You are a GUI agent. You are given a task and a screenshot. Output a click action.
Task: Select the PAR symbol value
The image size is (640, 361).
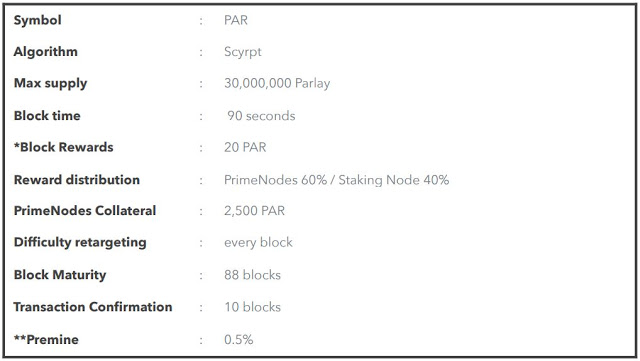(x=236, y=20)
